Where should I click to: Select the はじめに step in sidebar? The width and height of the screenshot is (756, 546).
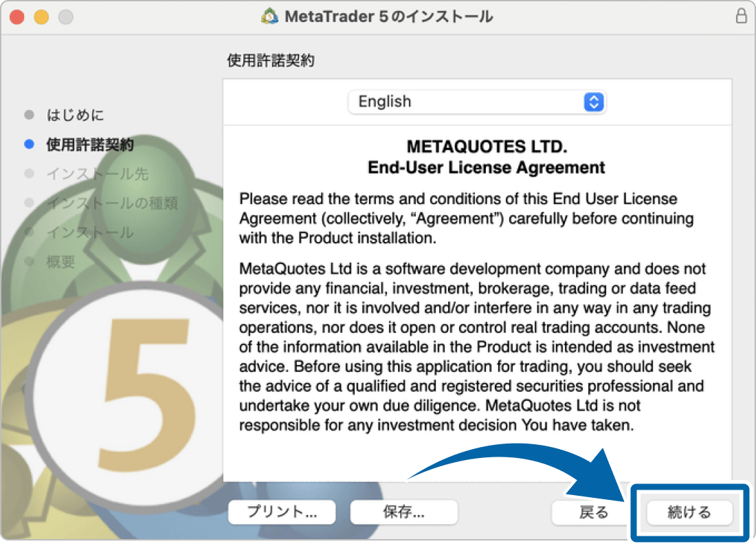pos(75,115)
